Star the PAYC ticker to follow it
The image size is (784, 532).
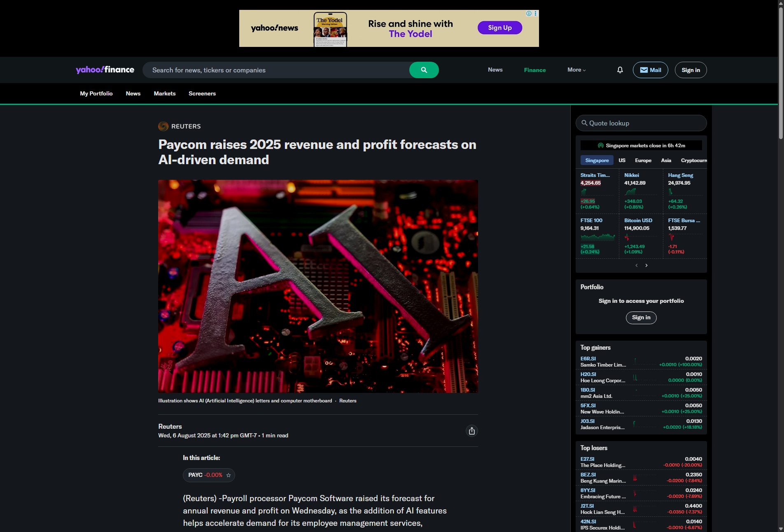(229, 475)
